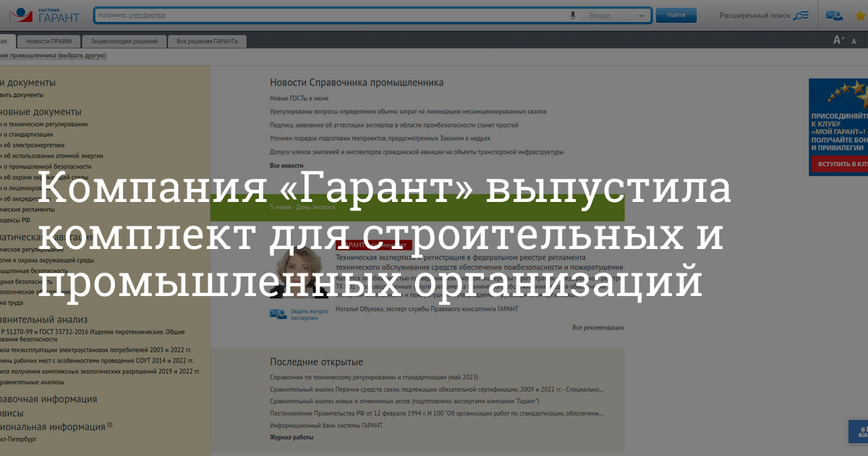Open 'Все рекомендации' link

coord(598,328)
